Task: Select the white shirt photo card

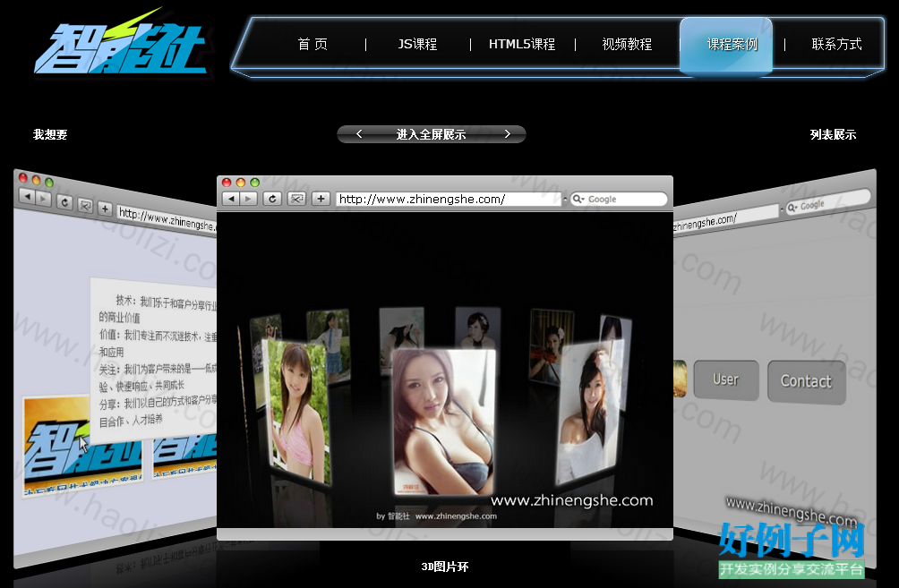Action: pos(589,413)
